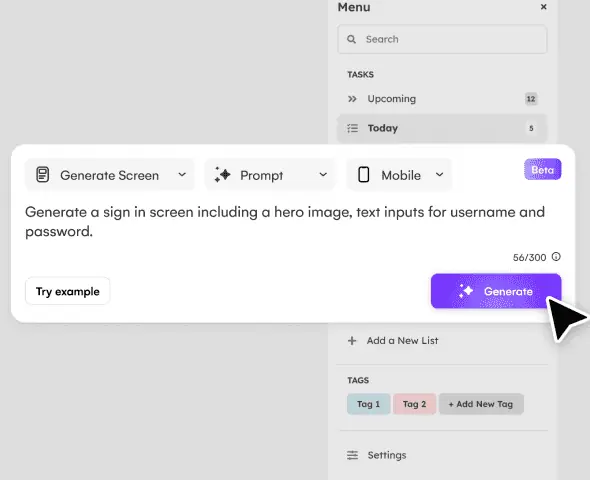
Task: Open the Generate Screen dropdown
Action: pyautogui.click(x=110, y=175)
